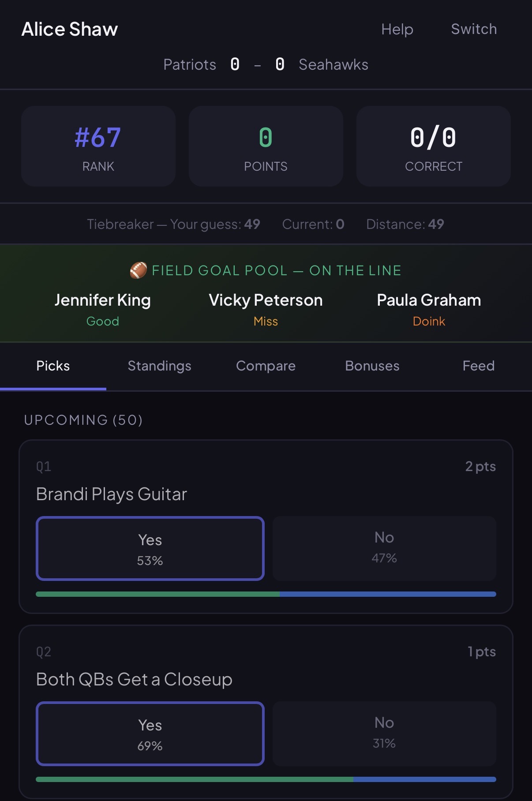This screenshot has height=801, width=532.
Task: Click the tiebreaker guess value 49
Action: tap(252, 224)
